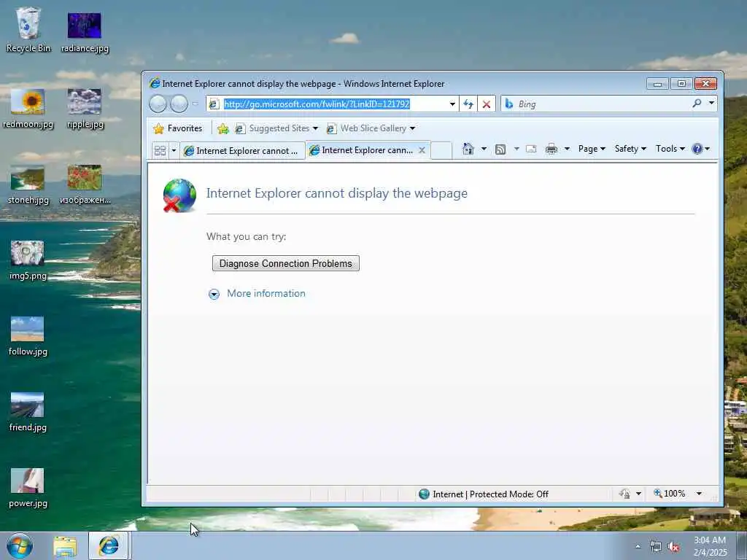Click the Forward navigation arrow button
Image resolution: width=747 pixels, height=560 pixels.
[x=179, y=104]
